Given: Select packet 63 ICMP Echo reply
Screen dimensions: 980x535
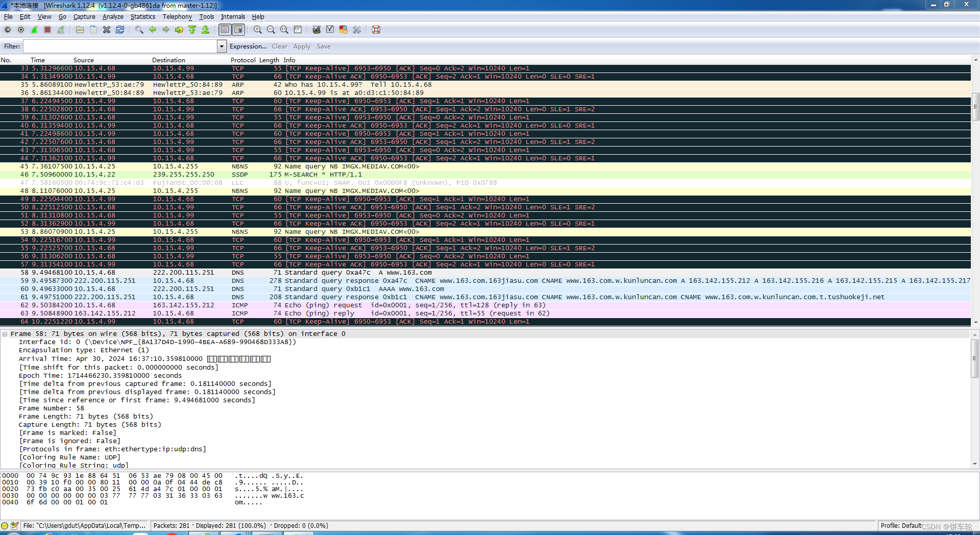Looking at the screenshot, I should [x=485, y=313].
